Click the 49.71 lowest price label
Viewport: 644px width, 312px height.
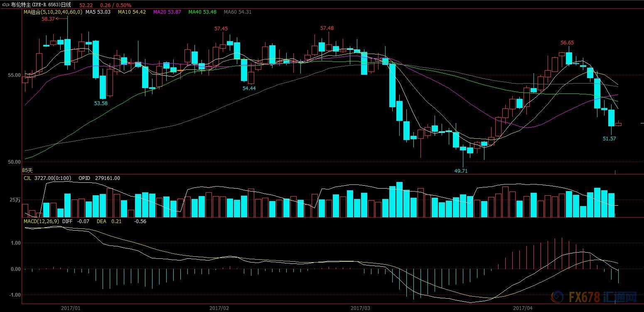(x=461, y=171)
